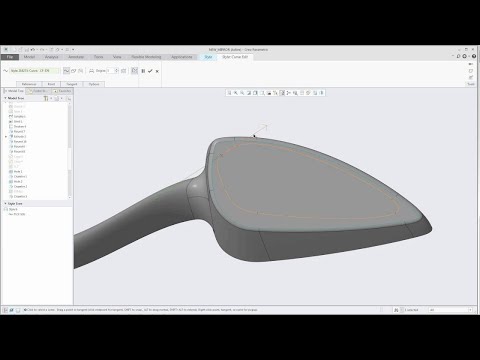The image size is (480, 360).
Task: Click the Creo application logo icon
Action: coord(6,49)
